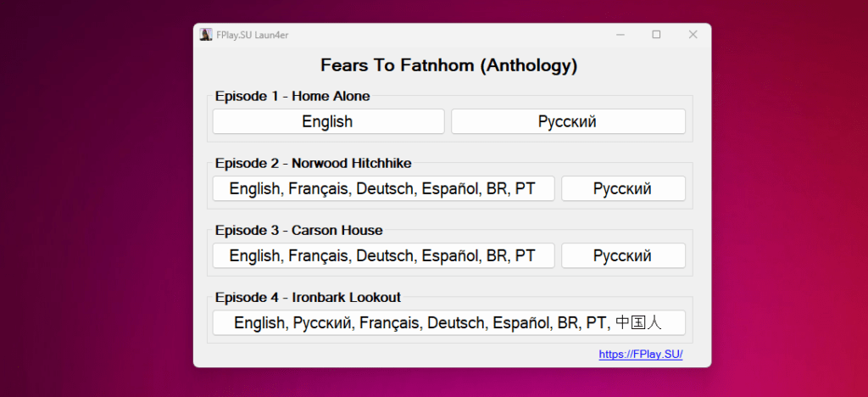Click the Fears To Fatnhom (Anthology) heading
The height and width of the screenshot is (397, 868).
click(448, 65)
